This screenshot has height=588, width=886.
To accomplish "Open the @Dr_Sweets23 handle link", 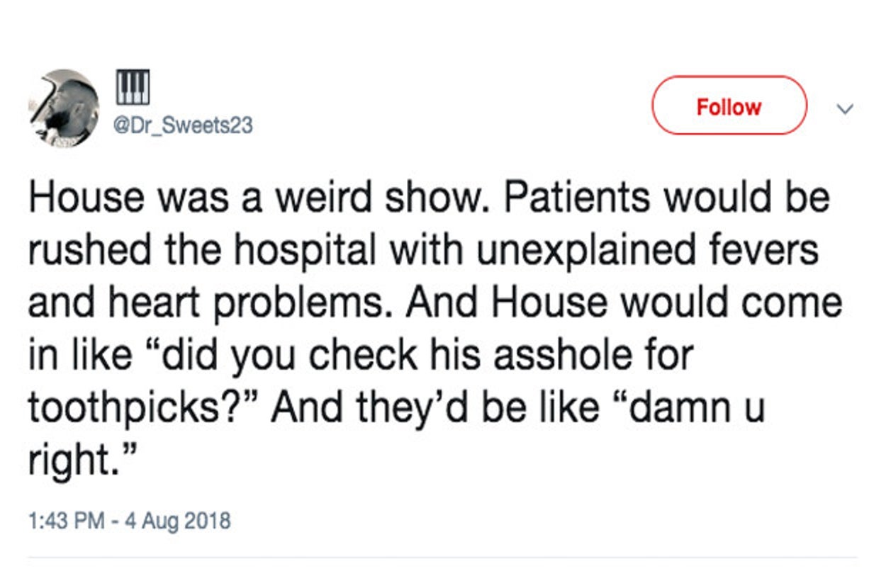I will (x=182, y=125).
